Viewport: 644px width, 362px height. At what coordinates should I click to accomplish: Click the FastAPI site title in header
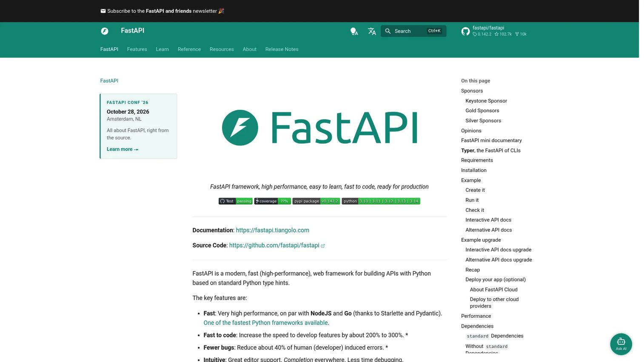[x=133, y=31]
